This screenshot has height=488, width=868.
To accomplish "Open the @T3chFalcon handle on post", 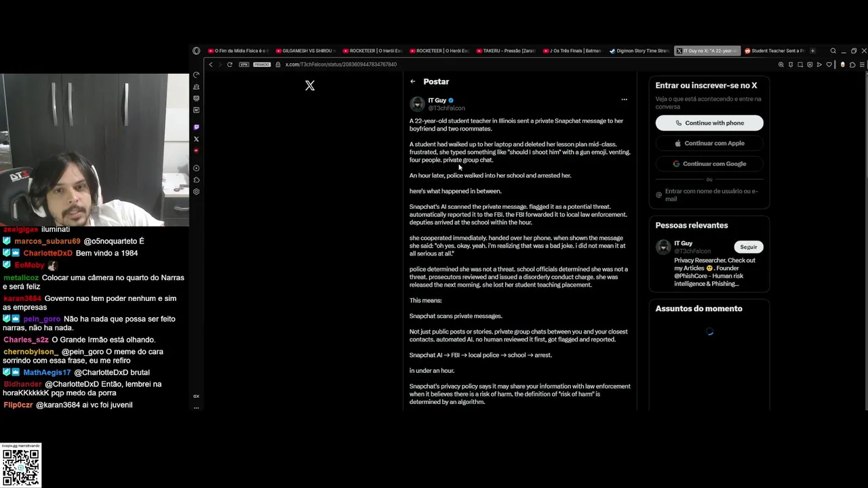I will (446, 108).
